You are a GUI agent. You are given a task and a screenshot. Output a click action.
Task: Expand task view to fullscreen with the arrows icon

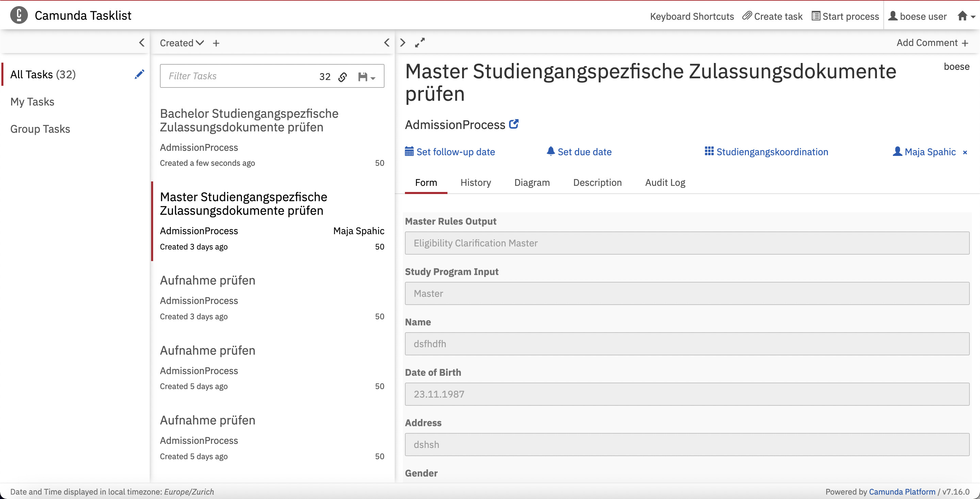tap(420, 42)
